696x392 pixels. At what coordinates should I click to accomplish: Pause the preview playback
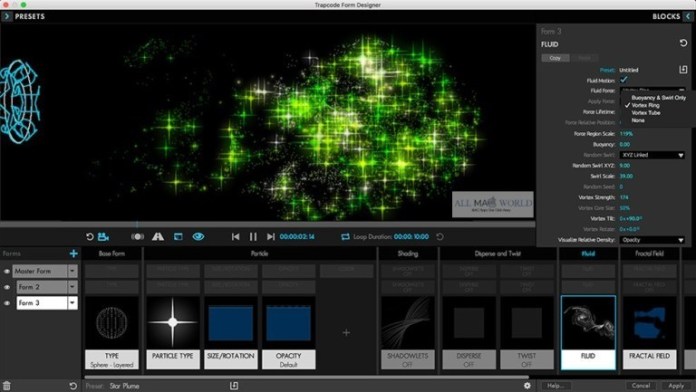click(253, 237)
